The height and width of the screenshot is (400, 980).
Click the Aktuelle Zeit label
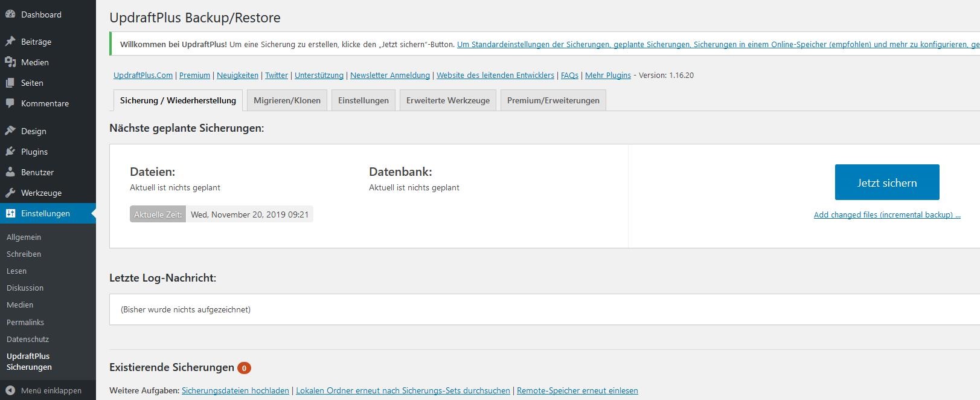158,215
